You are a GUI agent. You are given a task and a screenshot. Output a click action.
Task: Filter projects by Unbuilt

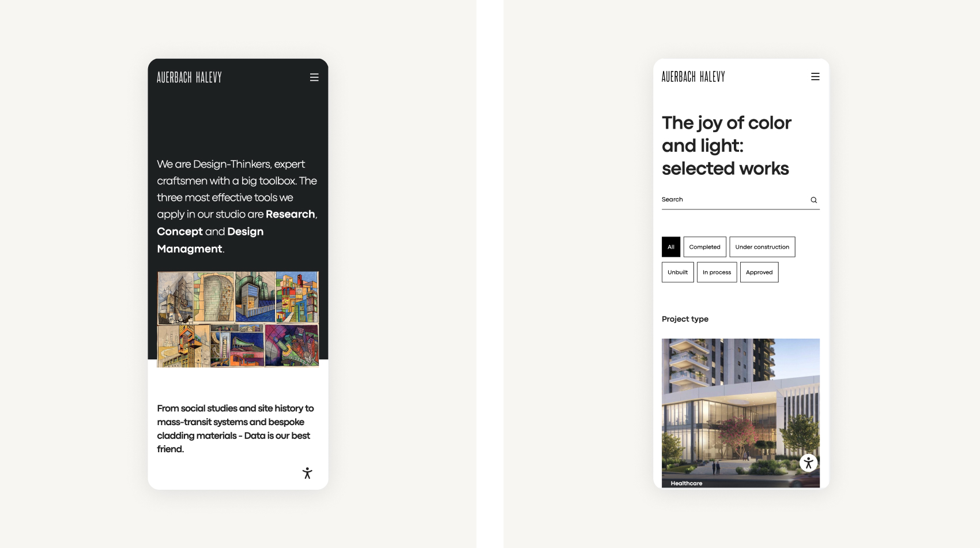coord(677,272)
